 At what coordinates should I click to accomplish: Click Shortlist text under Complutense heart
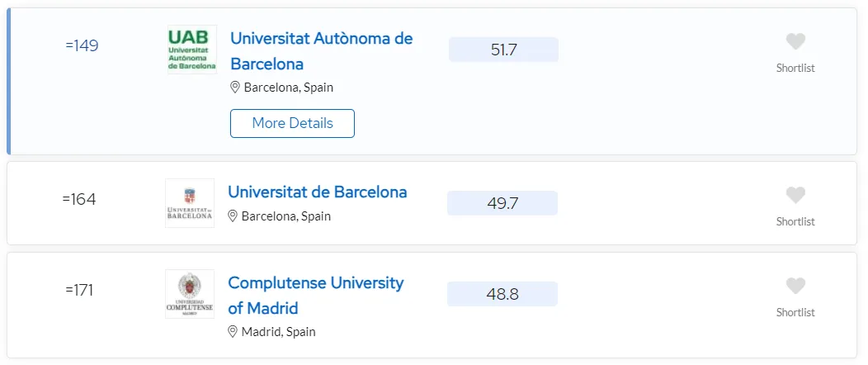[x=795, y=312]
